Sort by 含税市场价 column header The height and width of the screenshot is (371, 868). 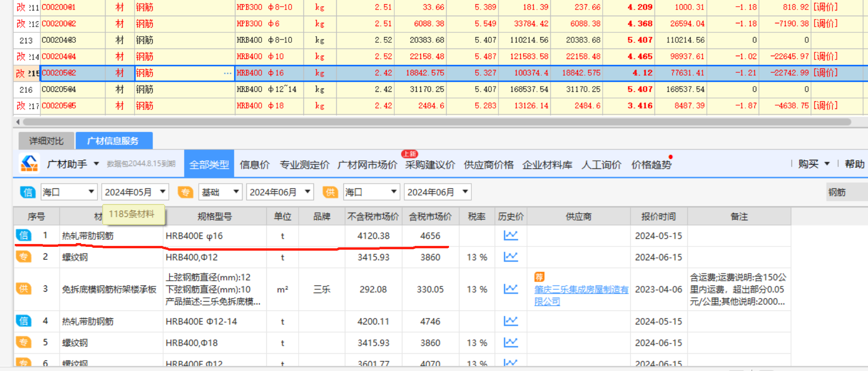[430, 216]
